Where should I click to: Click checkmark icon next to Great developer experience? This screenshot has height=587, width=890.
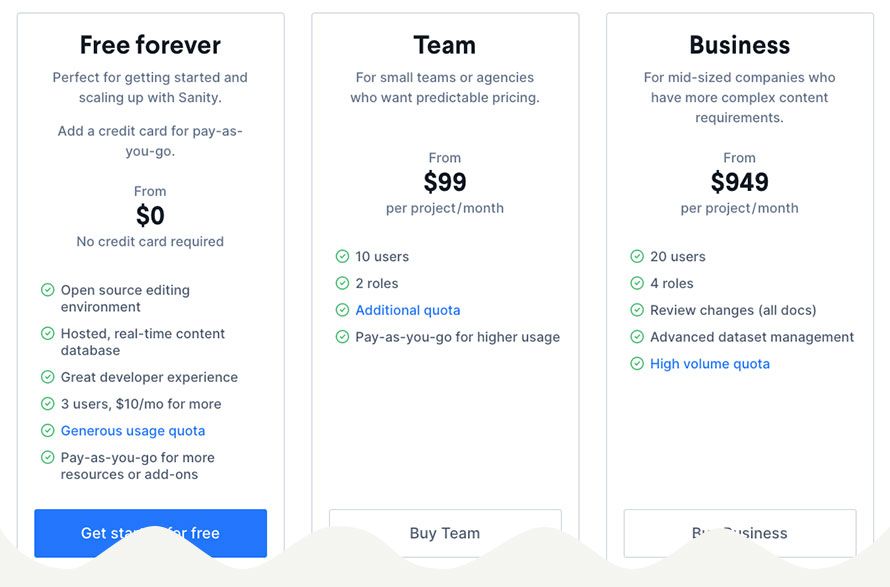tap(48, 377)
